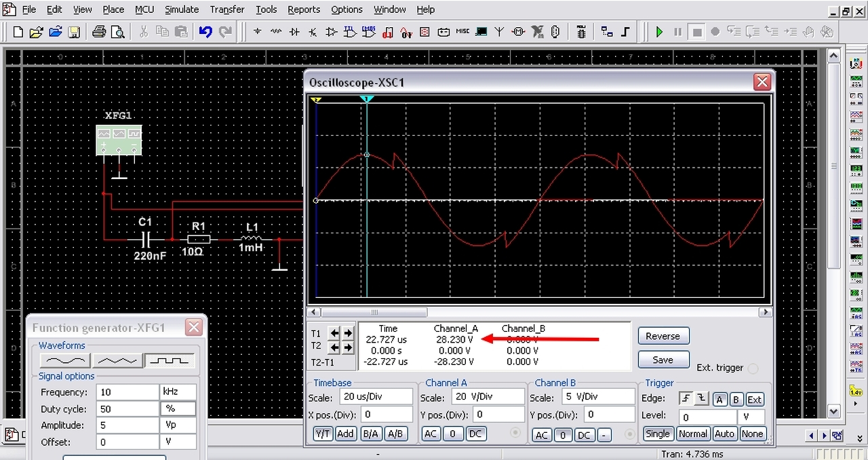Pause the simulation with the pause icon

pyautogui.click(x=677, y=32)
